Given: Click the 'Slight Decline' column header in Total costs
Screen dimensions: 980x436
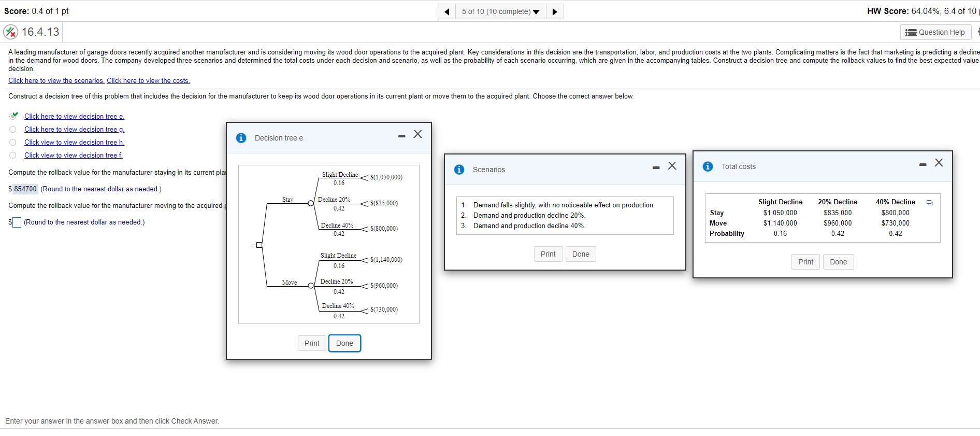Looking at the screenshot, I should pyautogui.click(x=780, y=202).
